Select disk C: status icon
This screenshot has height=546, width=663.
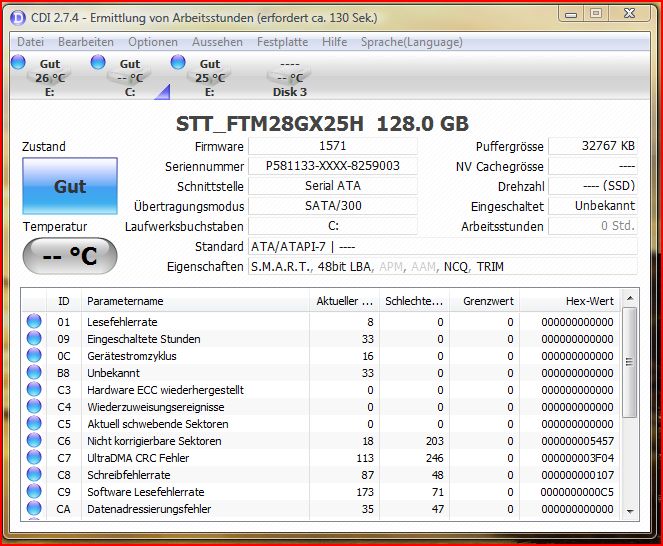pos(98,62)
